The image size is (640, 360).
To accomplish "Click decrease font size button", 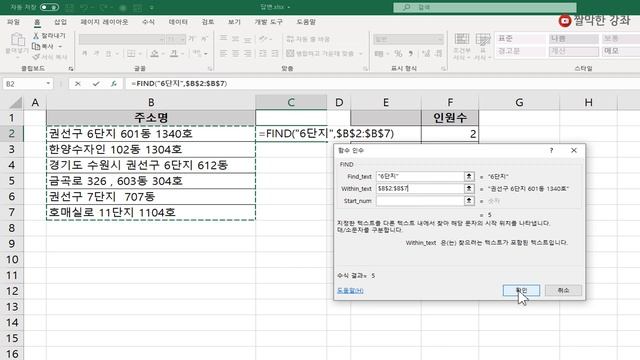I will click(204, 39).
